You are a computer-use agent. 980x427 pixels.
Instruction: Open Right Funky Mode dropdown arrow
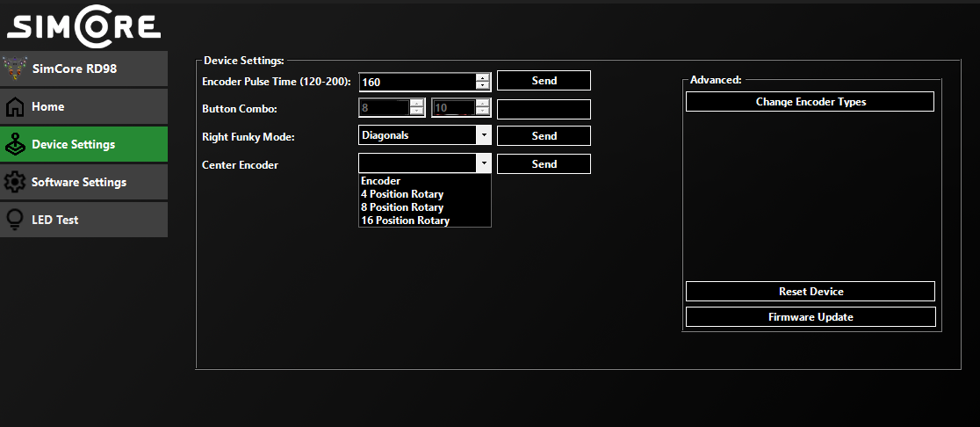pos(483,135)
